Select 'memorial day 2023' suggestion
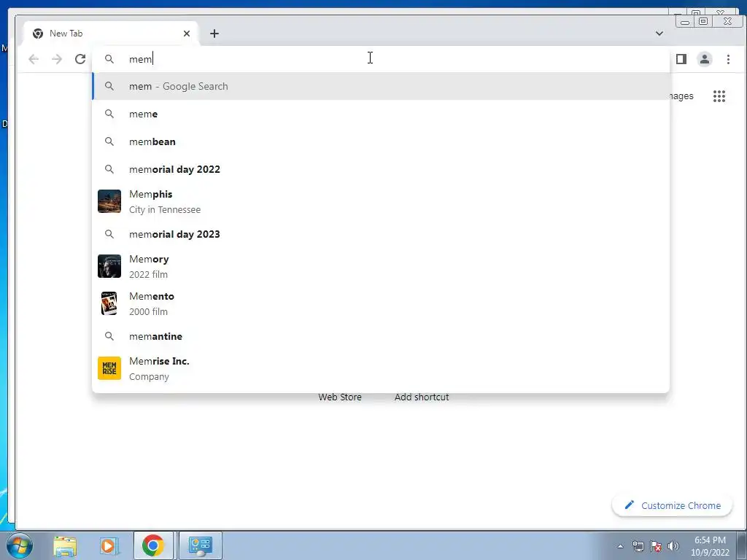The width and height of the screenshot is (747, 560). click(381, 234)
